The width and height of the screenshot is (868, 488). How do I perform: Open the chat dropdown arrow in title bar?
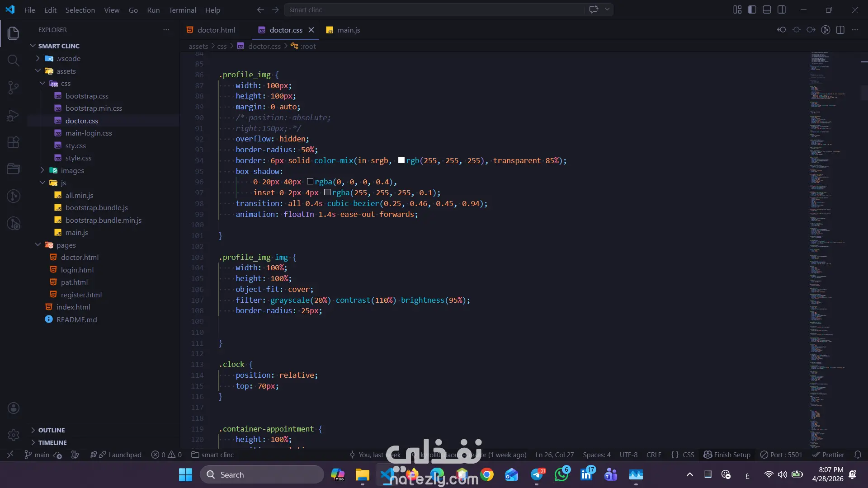point(607,9)
